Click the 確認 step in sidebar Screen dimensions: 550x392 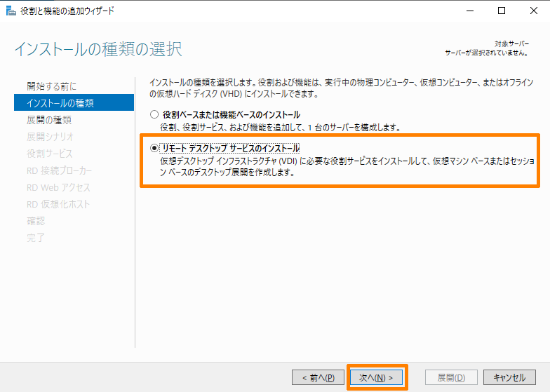click(36, 221)
